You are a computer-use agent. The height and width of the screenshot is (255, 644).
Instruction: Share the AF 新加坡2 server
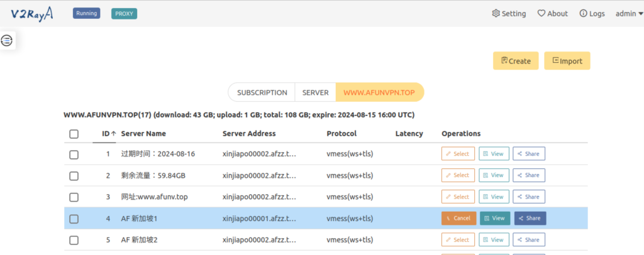pos(528,240)
